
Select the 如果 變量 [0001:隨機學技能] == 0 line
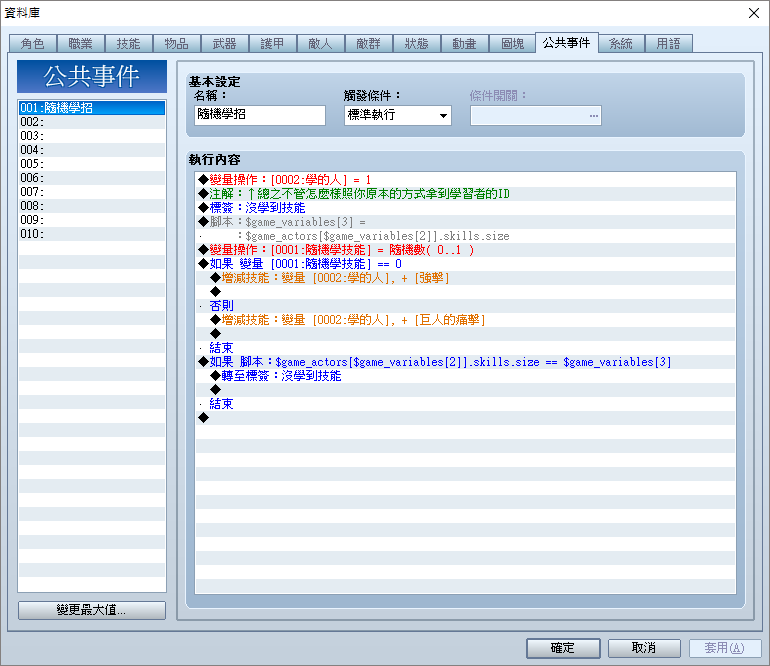(466, 264)
